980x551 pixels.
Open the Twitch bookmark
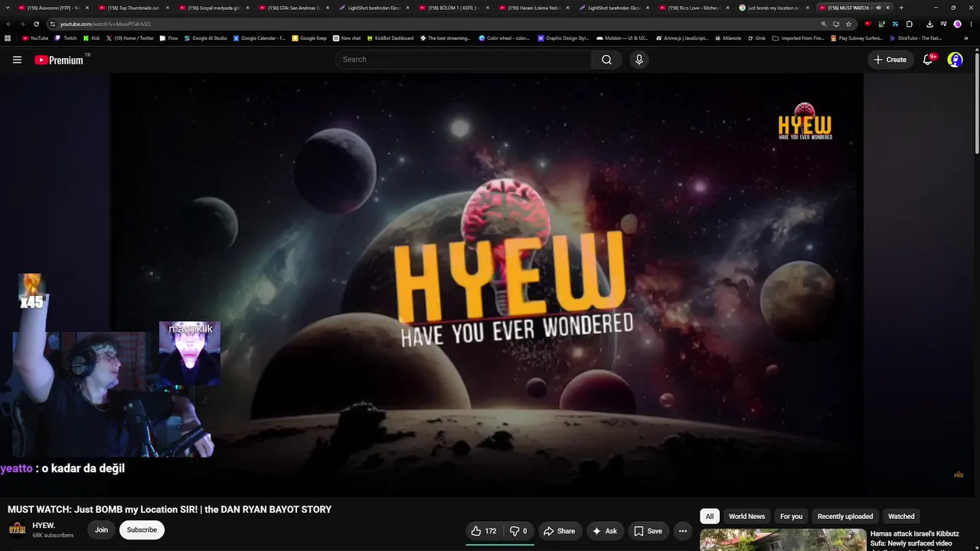click(x=66, y=37)
